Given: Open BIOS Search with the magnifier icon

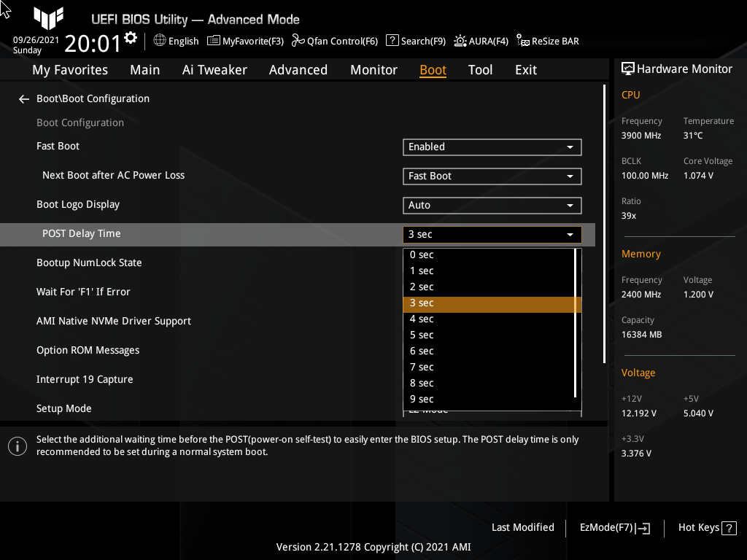Looking at the screenshot, I should (415, 41).
